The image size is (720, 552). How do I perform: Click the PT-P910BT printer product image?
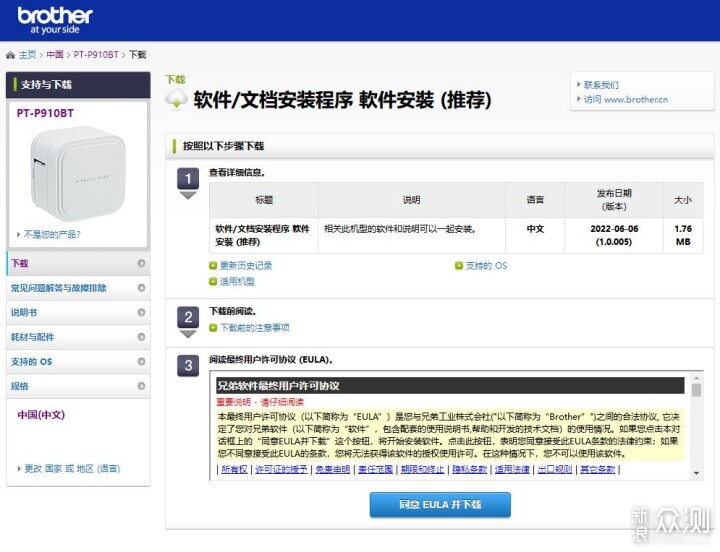(78, 174)
